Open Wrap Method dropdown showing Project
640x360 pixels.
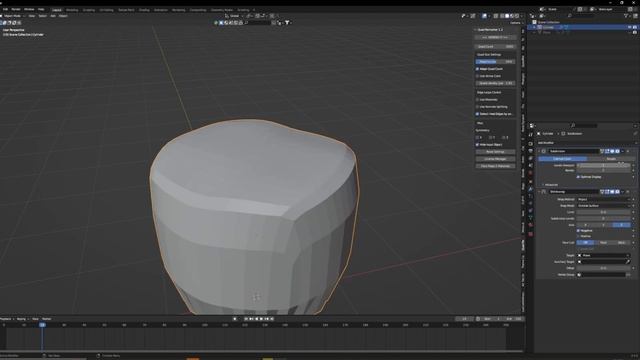[604, 199]
